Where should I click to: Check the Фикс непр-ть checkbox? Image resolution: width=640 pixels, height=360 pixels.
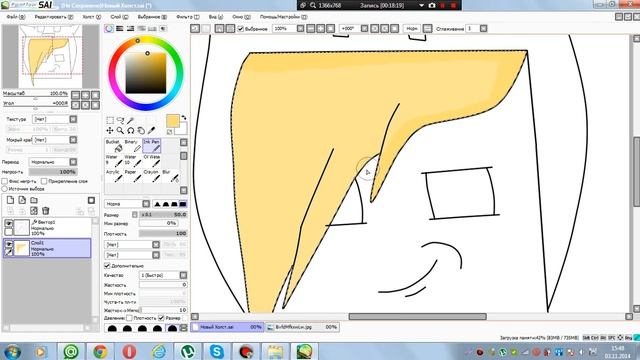5,181
